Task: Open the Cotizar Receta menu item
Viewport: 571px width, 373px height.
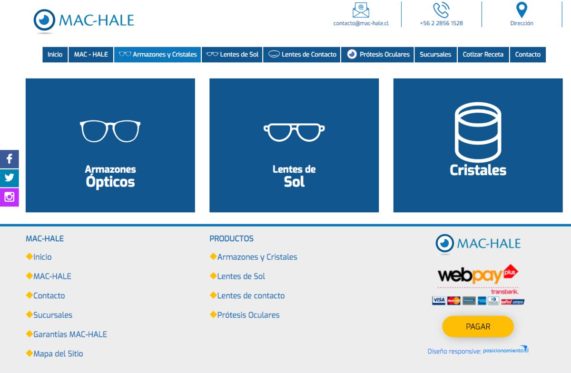Action: pyautogui.click(x=483, y=55)
